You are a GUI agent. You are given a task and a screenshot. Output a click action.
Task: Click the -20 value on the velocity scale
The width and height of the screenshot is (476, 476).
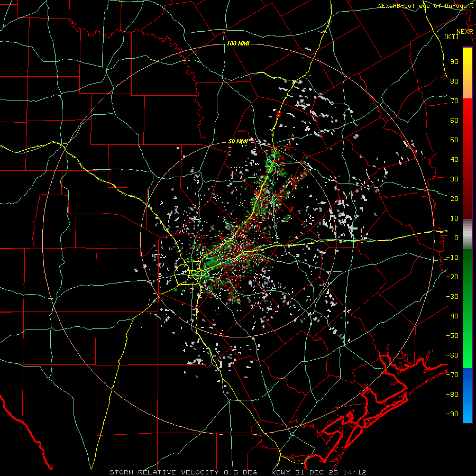pyautogui.click(x=452, y=277)
